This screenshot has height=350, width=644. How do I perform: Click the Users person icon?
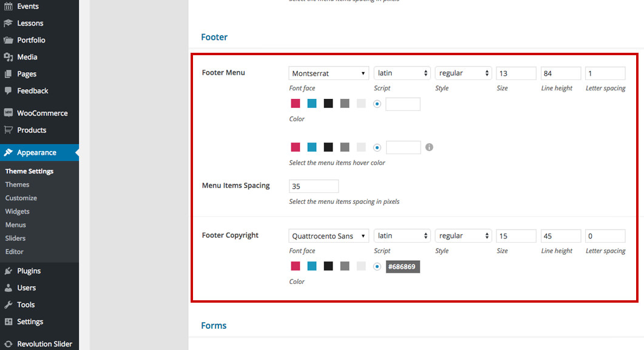[8, 288]
